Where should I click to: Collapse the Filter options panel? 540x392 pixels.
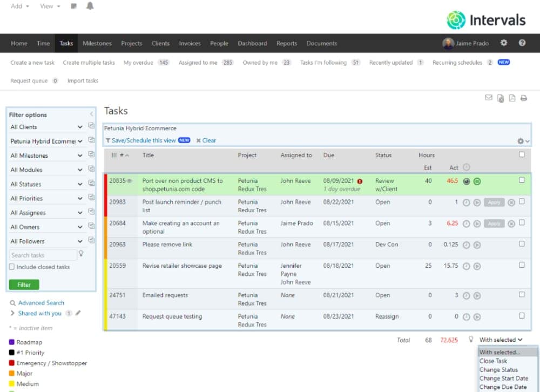91,114
